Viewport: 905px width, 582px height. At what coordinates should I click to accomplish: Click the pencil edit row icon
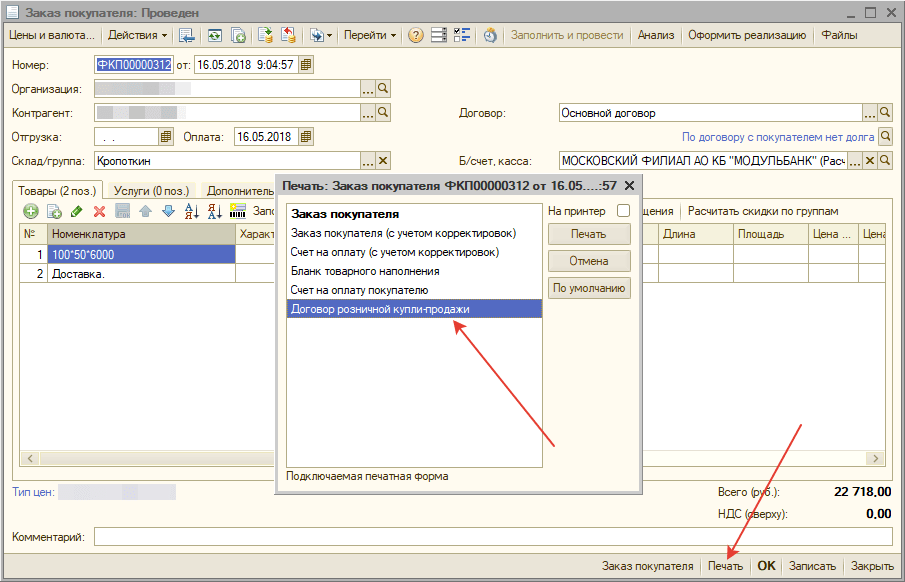(77, 212)
